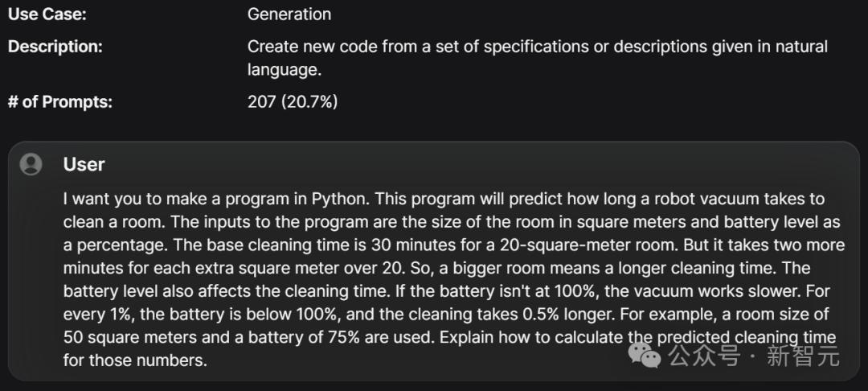Click the gray User avatar icon

[31, 164]
